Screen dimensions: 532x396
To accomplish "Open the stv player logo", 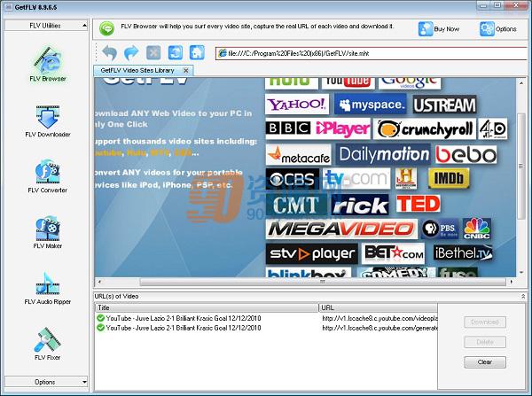I will click(311, 253).
